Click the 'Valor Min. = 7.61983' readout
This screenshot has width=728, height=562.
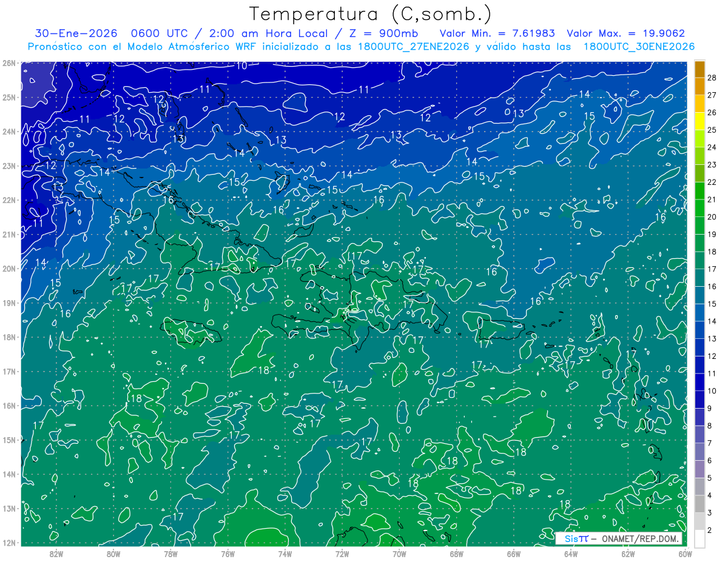click(497, 33)
